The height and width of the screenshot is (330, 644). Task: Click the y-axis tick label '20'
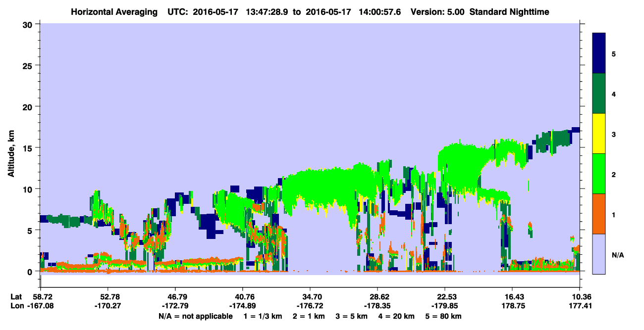[29, 106]
